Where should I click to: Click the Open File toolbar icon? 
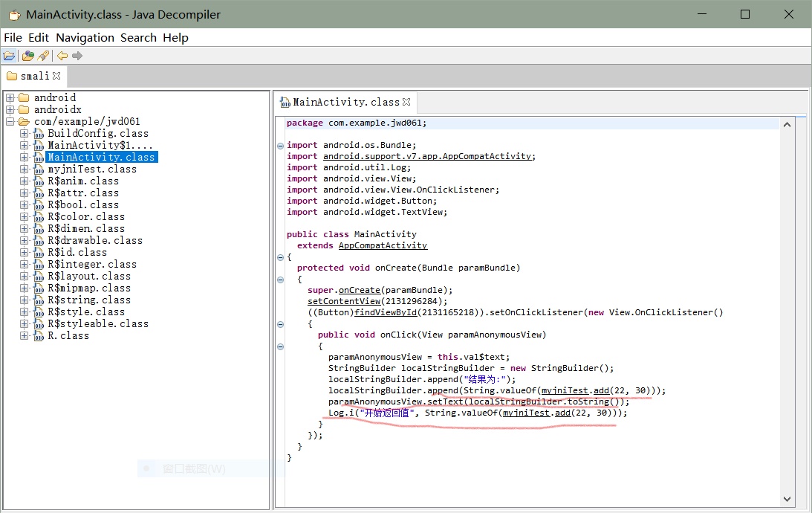click(x=9, y=56)
